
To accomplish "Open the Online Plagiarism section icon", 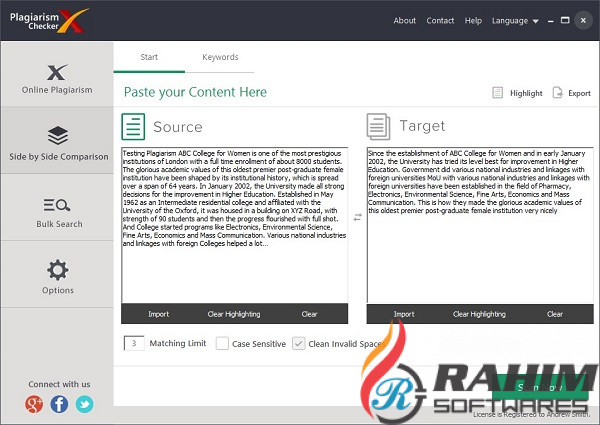I will (x=57, y=72).
